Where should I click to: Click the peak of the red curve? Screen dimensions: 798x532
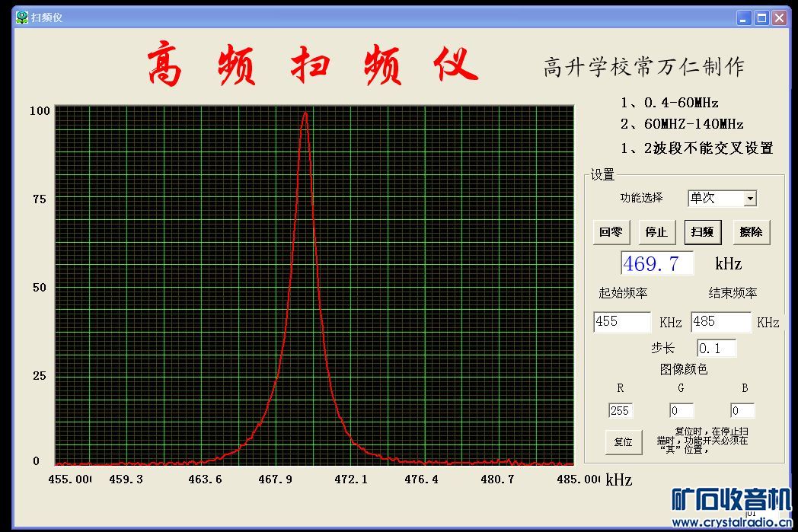[305, 113]
